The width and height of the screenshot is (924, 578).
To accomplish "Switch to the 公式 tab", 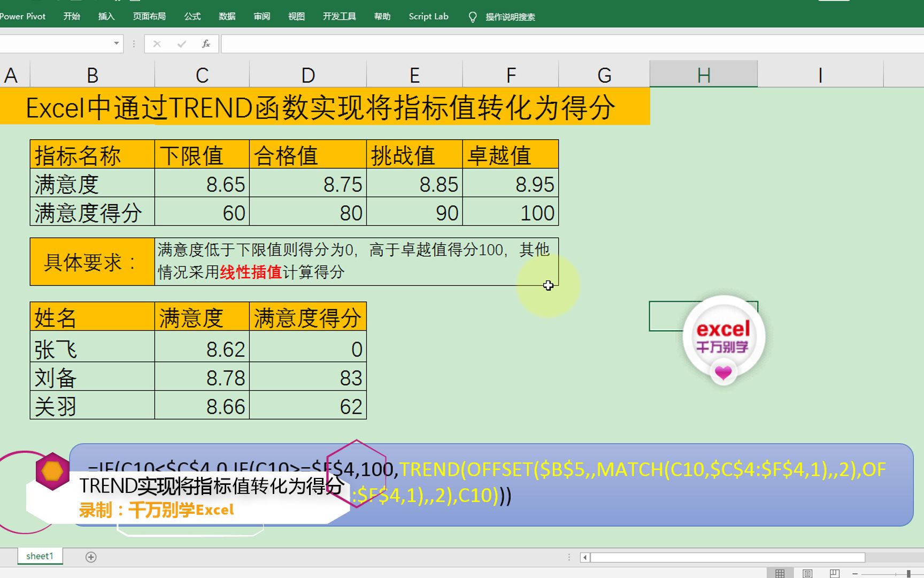I will [x=192, y=17].
